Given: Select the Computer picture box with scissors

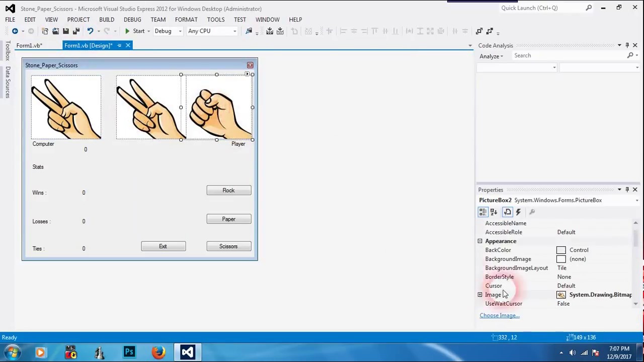Looking at the screenshot, I should (x=66, y=107).
